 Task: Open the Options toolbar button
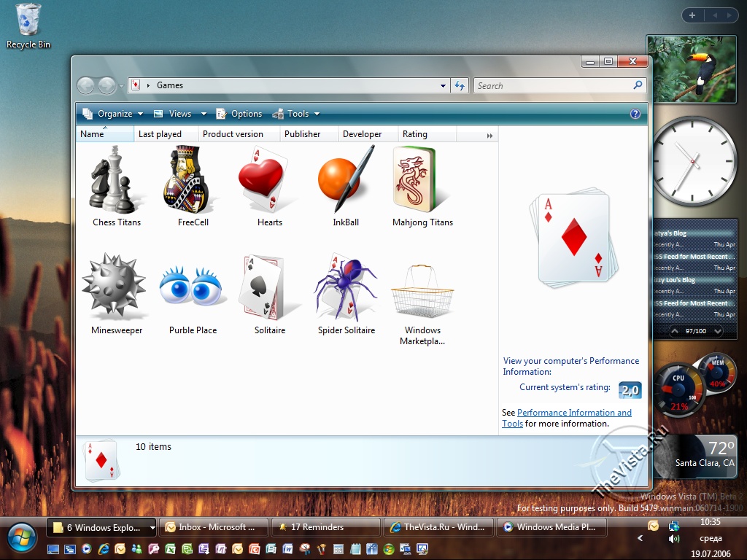(239, 114)
